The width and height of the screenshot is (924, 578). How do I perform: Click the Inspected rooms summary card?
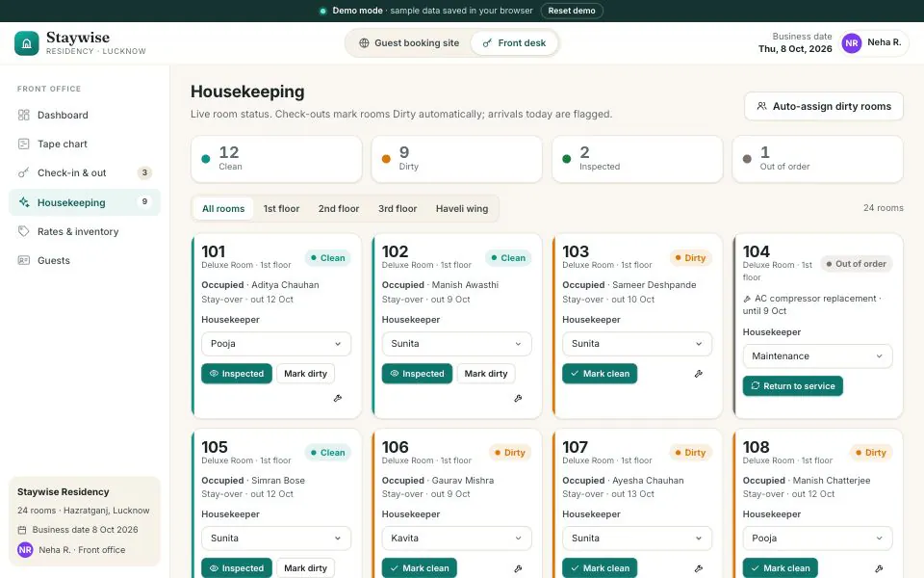pos(637,159)
